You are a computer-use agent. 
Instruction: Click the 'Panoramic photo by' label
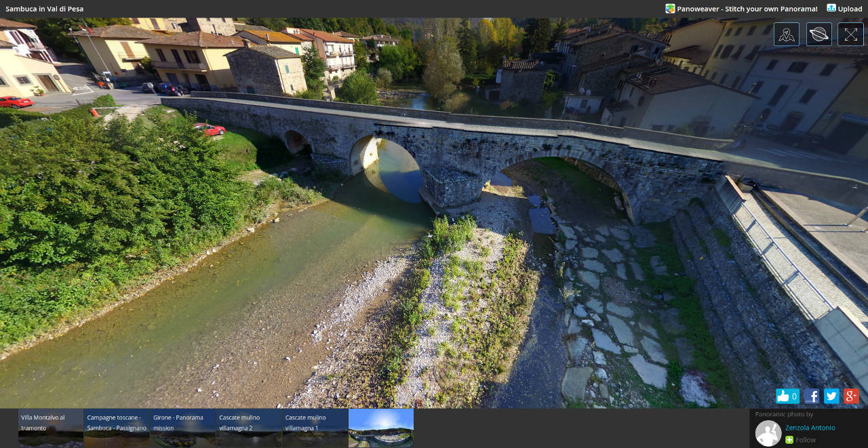point(784,414)
